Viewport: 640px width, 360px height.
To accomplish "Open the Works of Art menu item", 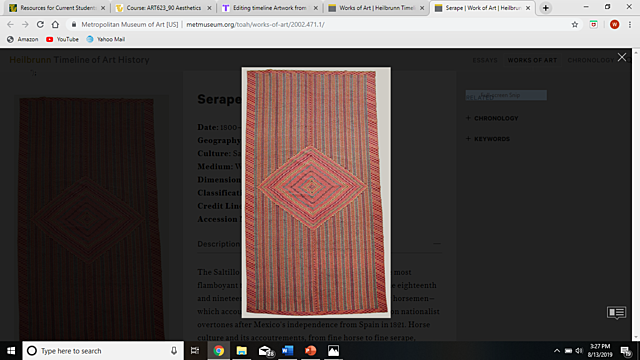I will [532, 60].
